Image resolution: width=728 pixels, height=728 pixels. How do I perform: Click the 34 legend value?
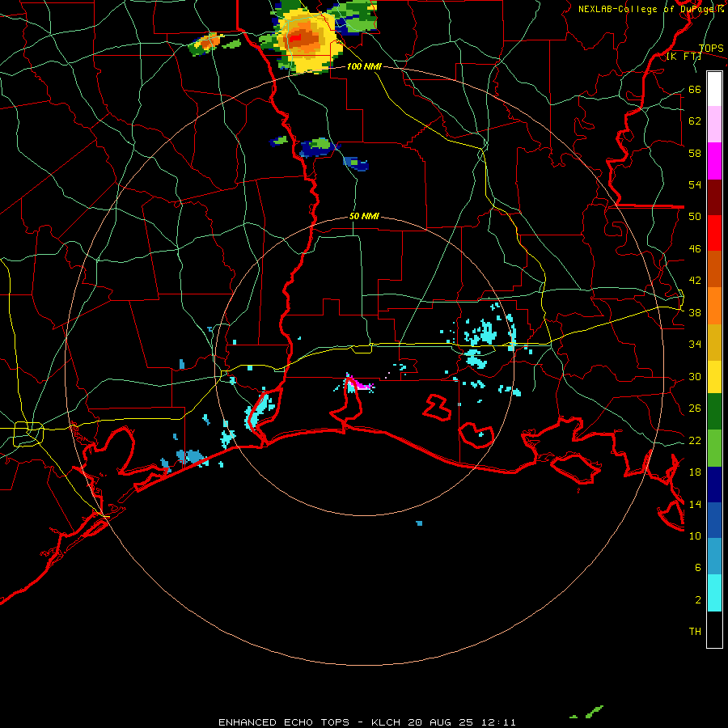(x=695, y=345)
